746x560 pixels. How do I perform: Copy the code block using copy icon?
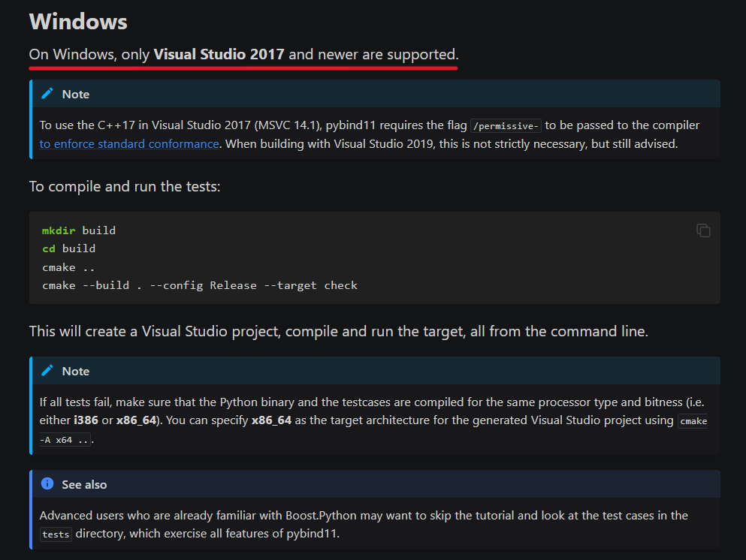[703, 230]
